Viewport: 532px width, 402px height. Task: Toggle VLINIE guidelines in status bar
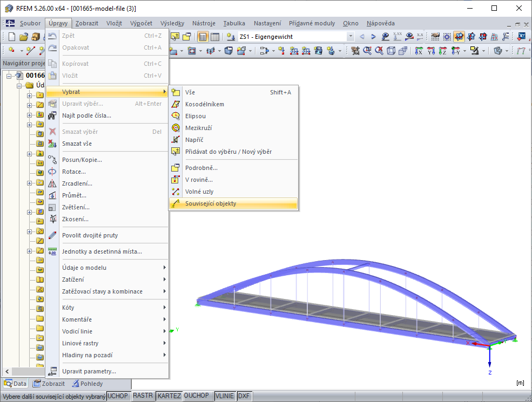[224, 396]
